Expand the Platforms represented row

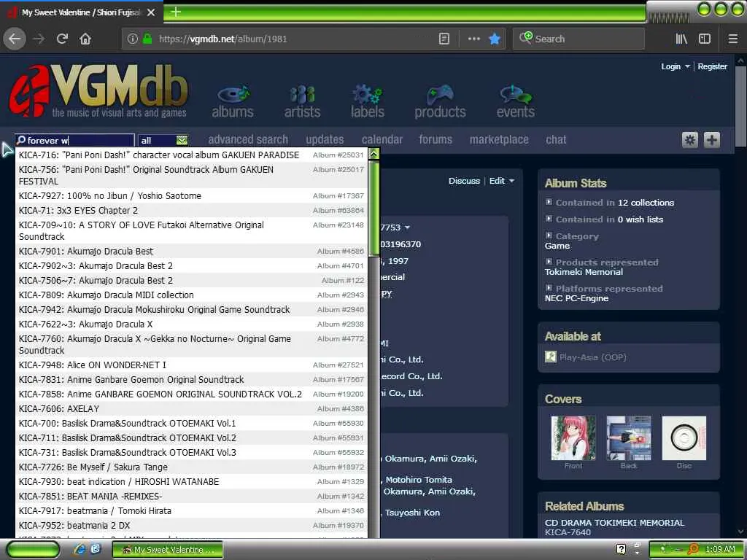[549, 287]
